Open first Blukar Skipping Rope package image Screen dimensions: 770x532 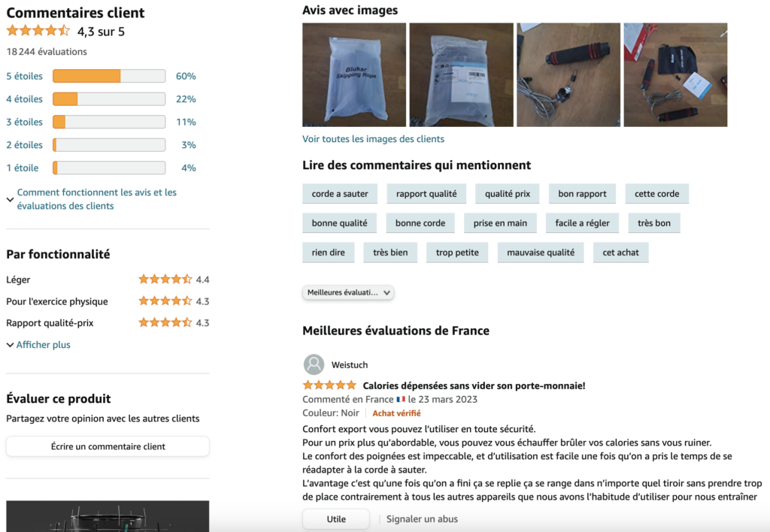click(354, 74)
